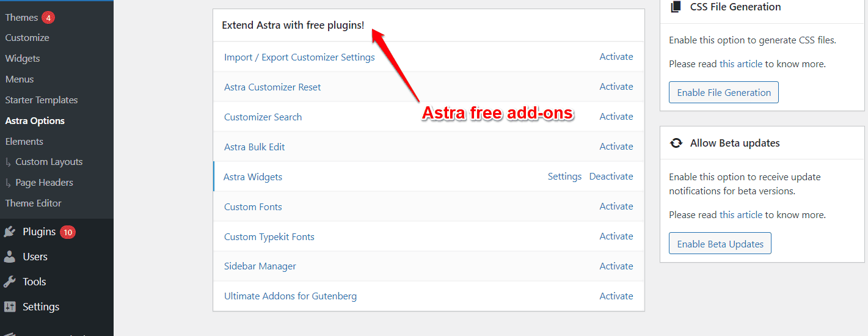Open Theme Editor menu item
This screenshot has height=336, width=868.
[34, 203]
